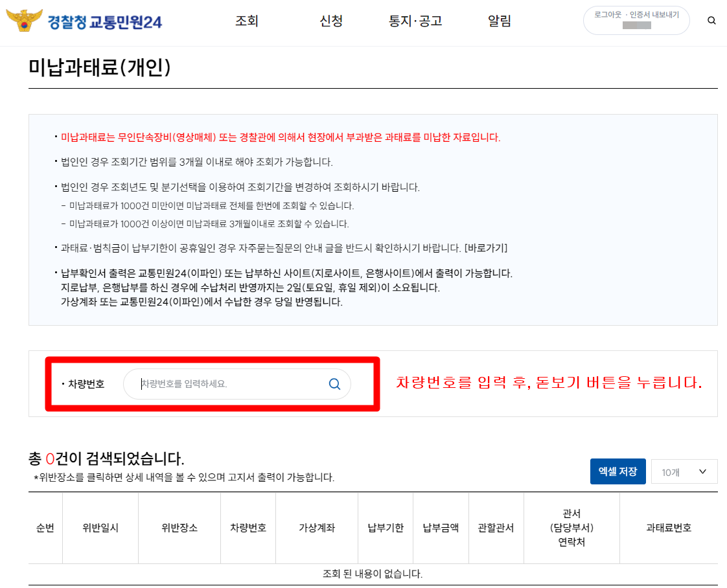Click the 엑셀 저장 button
The image size is (727, 588).
coord(617,471)
